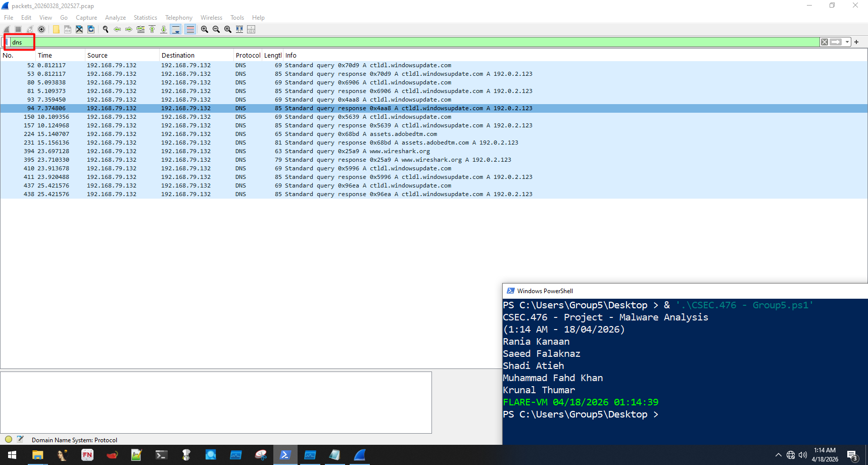Expand the recent display filters dropdown
Image resolution: width=868 pixels, height=465 pixels.
click(x=847, y=42)
